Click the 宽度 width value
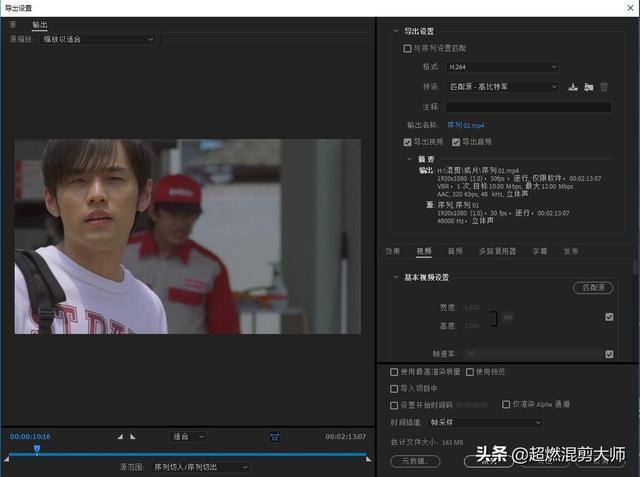 [471, 307]
